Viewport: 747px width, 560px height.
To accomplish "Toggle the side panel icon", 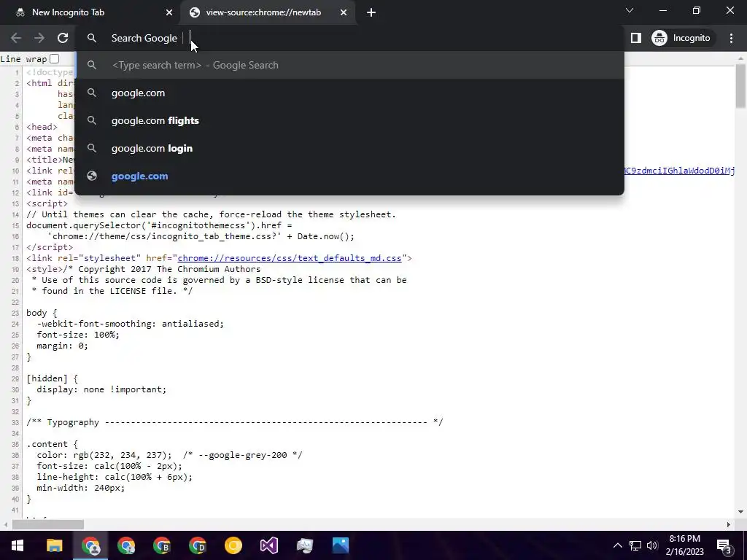I will [x=636, y=38].
